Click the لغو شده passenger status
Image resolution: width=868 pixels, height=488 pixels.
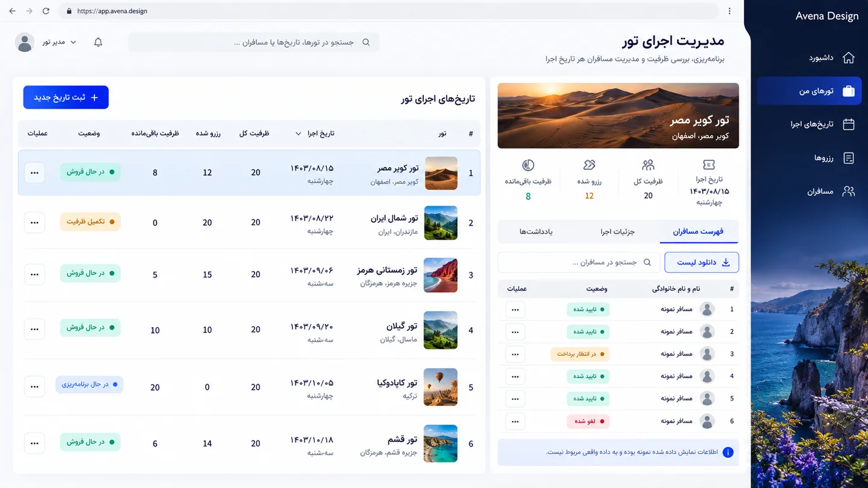588,421
